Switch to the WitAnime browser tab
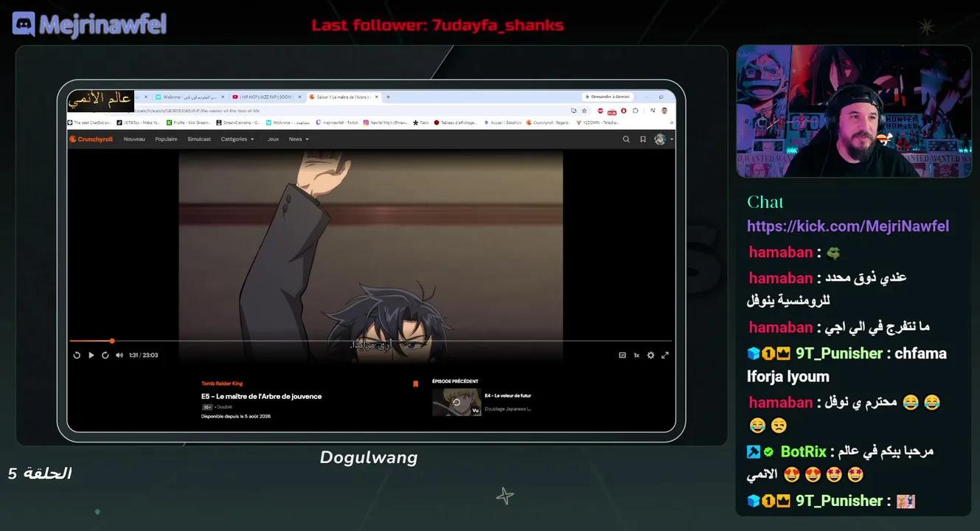 tap(188, 97)
